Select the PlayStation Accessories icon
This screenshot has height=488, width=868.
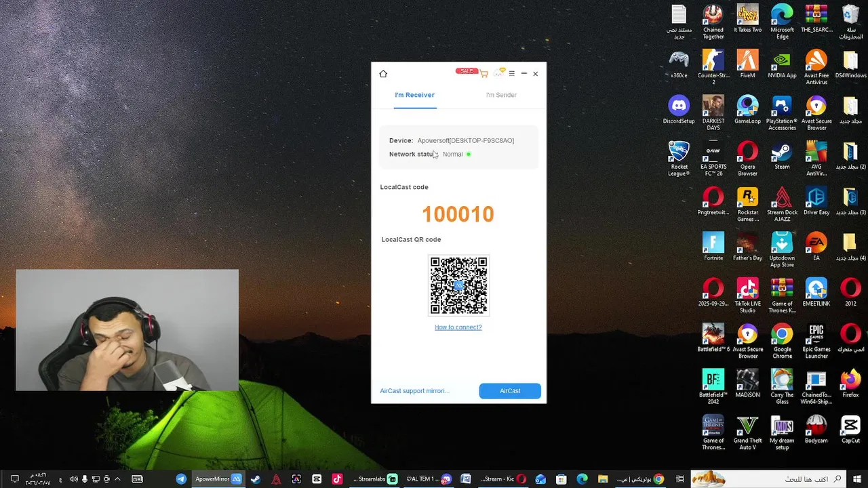tap(782, 113)
